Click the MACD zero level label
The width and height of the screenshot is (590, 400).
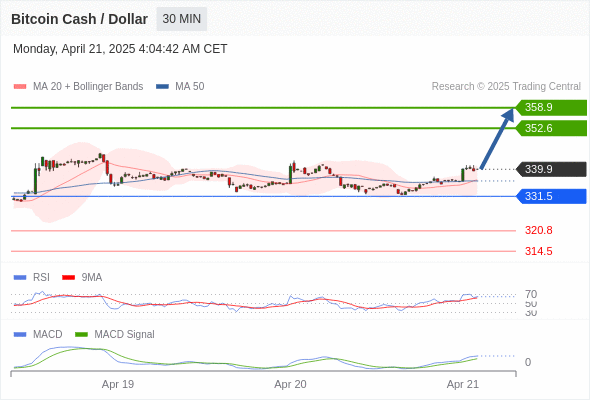coord(528,362)
